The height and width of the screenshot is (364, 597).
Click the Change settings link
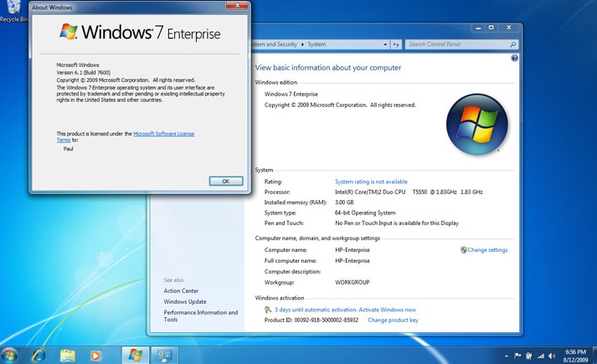click(487, 250)
